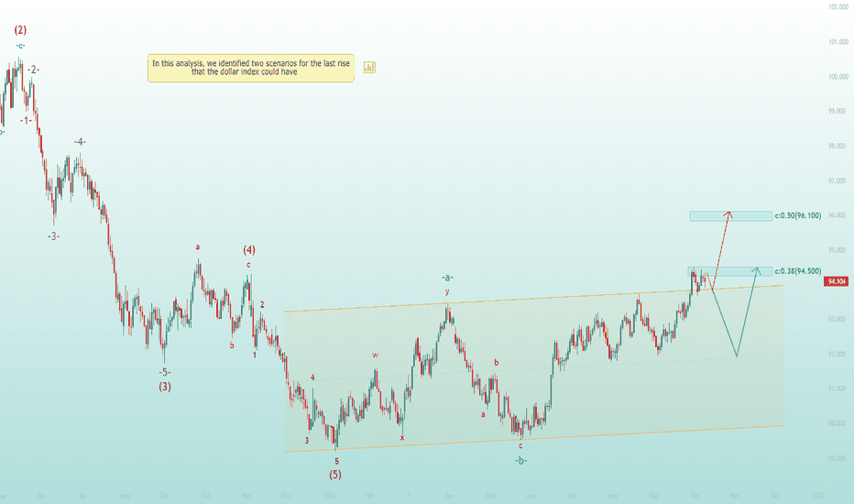Click 101.000 on the price axis

pyautogui.click(x=838, y=42)
